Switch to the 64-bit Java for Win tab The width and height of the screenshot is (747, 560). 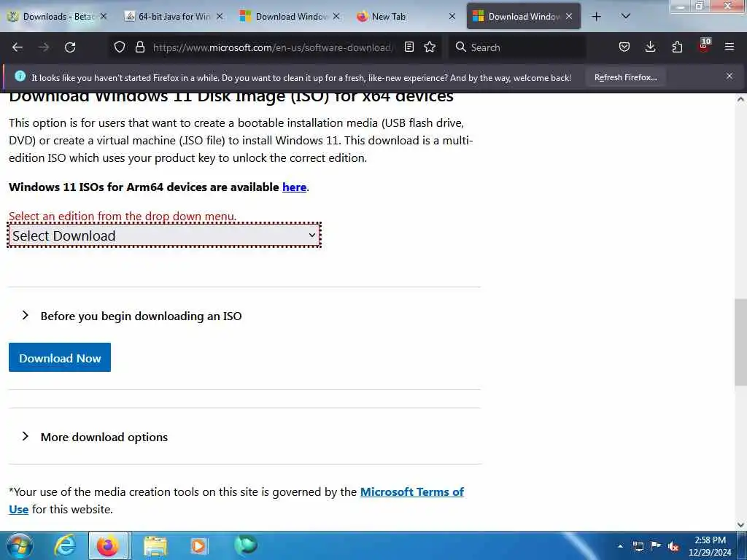tap(174, 17)
